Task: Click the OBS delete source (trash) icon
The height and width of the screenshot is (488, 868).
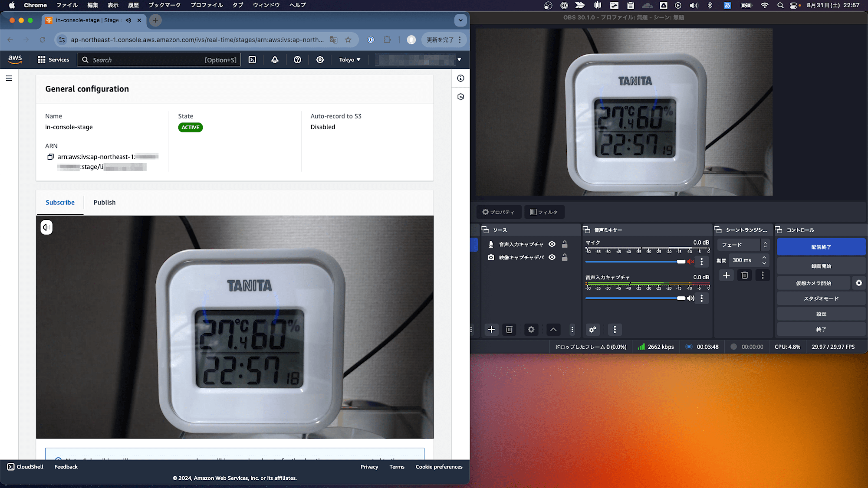Action: coord(509,330)
